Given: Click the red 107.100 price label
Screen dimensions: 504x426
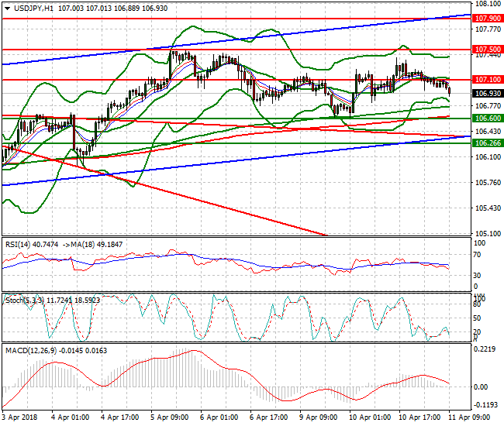Looking at the screenshot, I should click(487, 79).
